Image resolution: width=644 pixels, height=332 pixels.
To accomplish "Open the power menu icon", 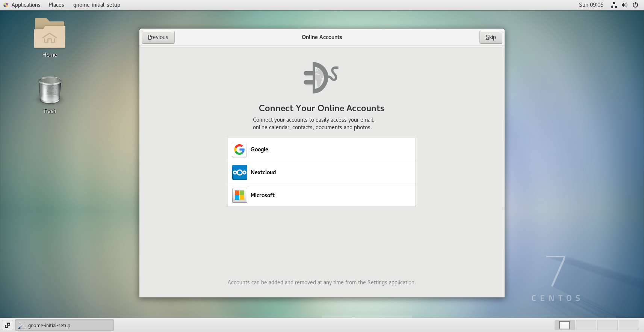I will pos(635,5).
